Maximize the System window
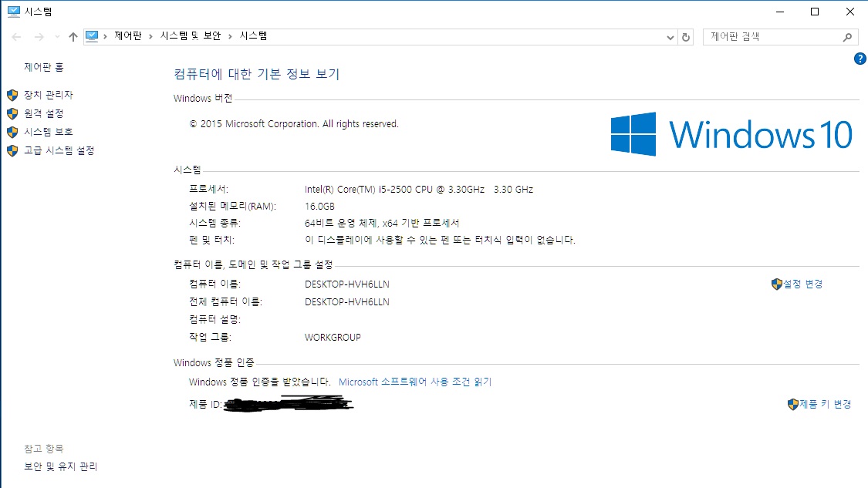The width and height of the screenshot is (868, 488). 815,12
